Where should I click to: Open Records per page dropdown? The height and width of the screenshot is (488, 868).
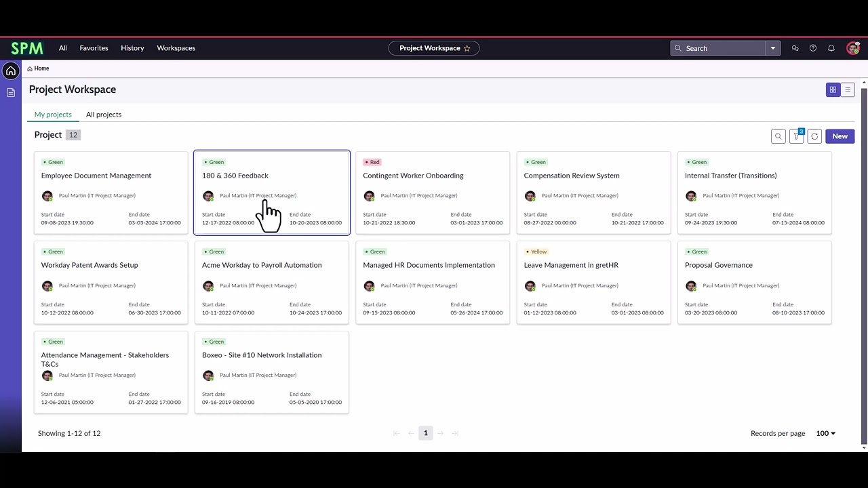click(x=825, y=433)
